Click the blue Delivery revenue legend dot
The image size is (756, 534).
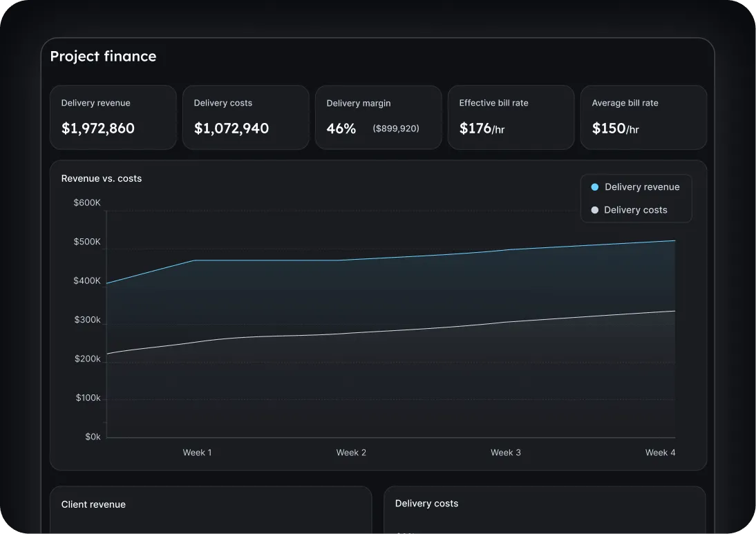pyautogui.click(x=595, y=187)
